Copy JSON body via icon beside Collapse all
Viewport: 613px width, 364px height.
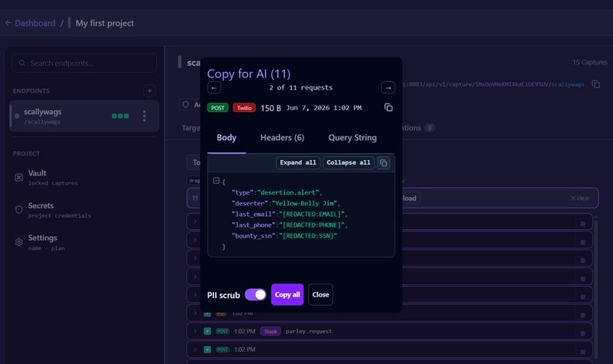(384, 162)
